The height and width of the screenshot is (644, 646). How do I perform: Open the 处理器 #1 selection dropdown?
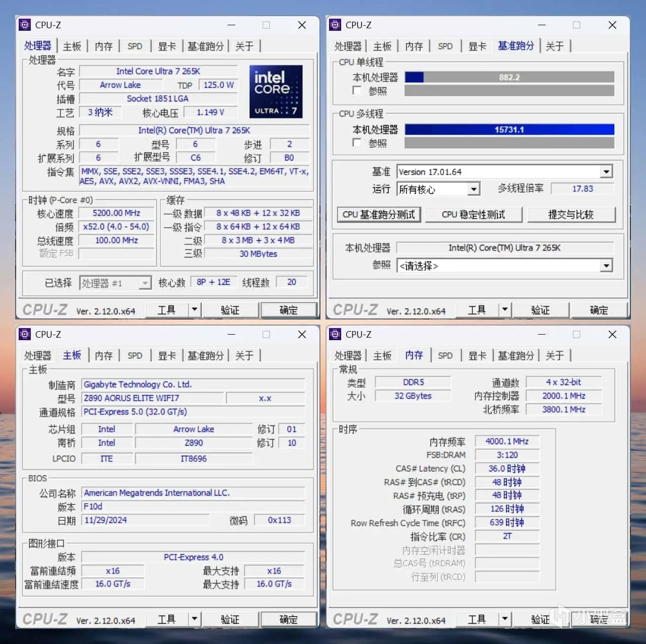145,283
